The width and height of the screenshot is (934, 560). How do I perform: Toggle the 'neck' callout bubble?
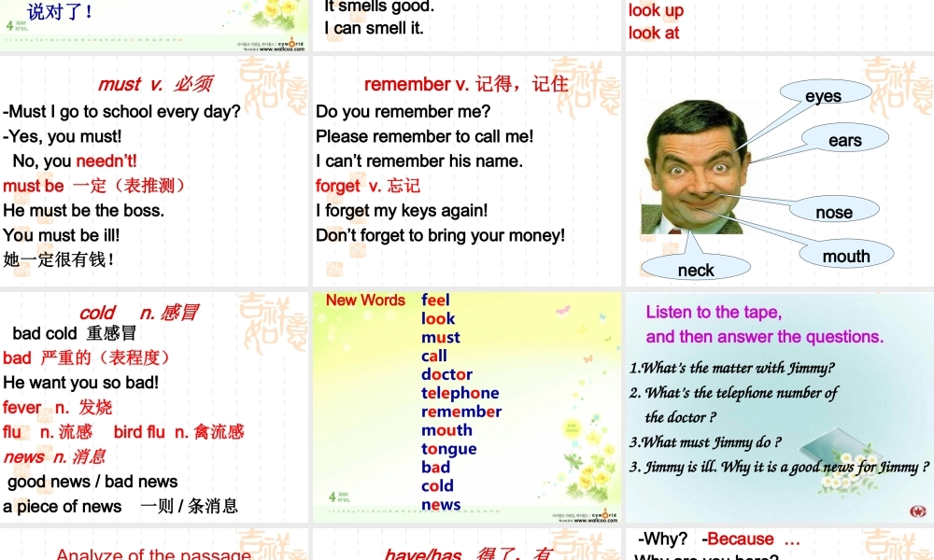695,270
